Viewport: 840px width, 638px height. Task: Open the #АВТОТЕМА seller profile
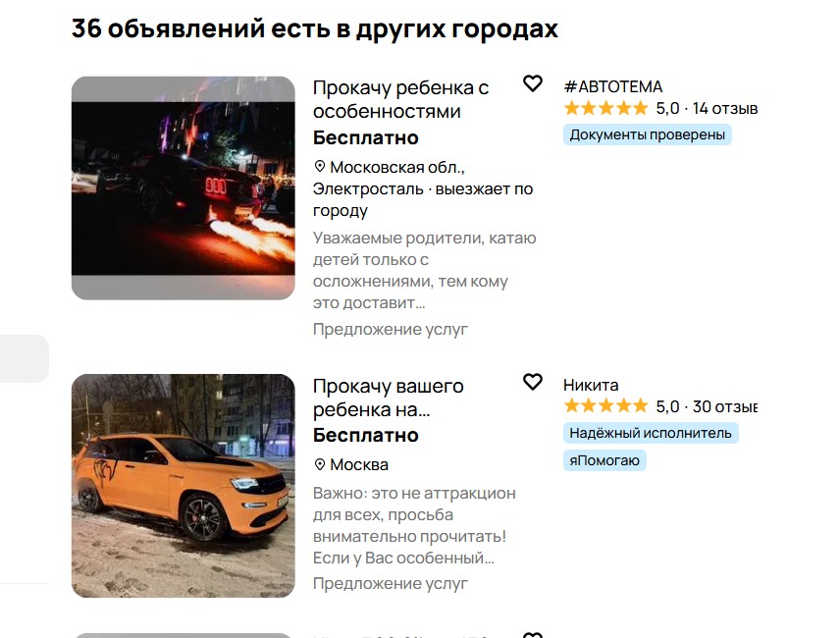pyautogui.click(x=613, y=86)
